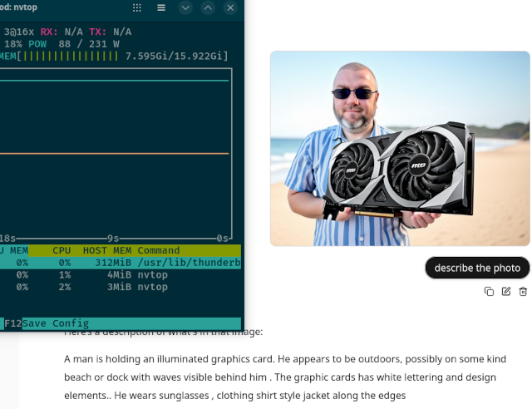Edit the 'describe the photo' message
The width and height of the screenshot is (532, 409).
pyautogui.click(x=506, y=291)
